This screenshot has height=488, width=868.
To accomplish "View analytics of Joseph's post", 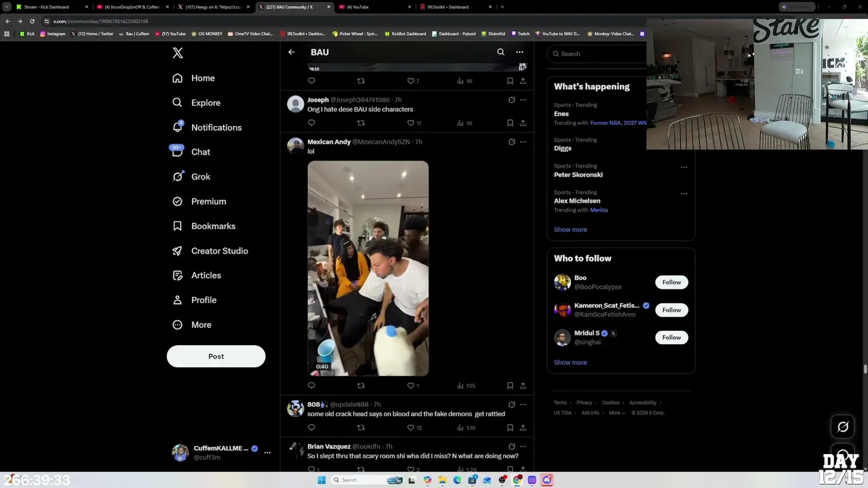I will tap(465, 123).
